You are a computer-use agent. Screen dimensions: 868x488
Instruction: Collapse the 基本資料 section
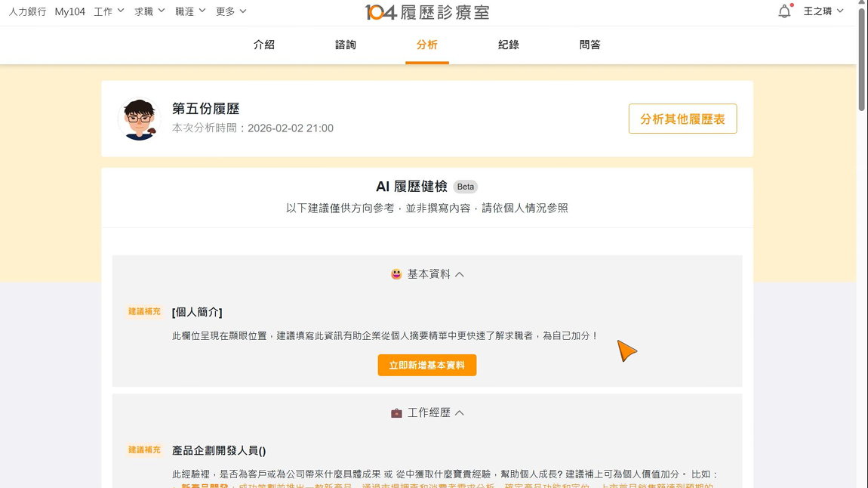point(460,274)
